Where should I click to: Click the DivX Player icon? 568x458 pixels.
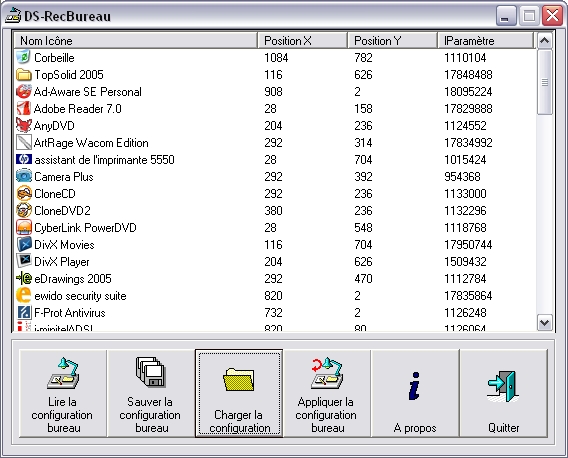[24, 262]
